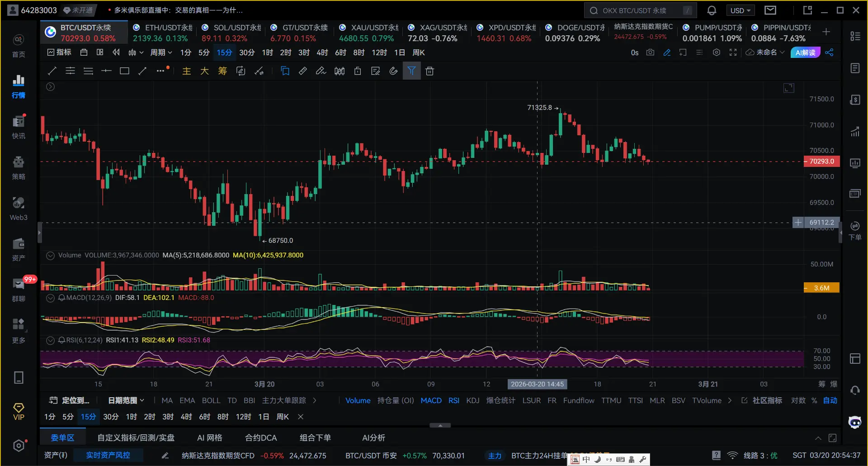Open the 委单区 tab
868x466 pixels.
pyautogui.click(x=62, y=438)
